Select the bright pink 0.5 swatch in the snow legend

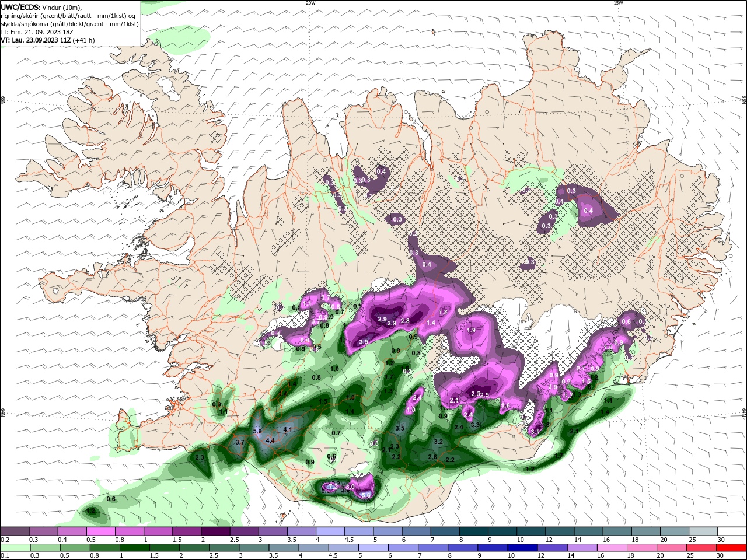[x=100, y=531]
